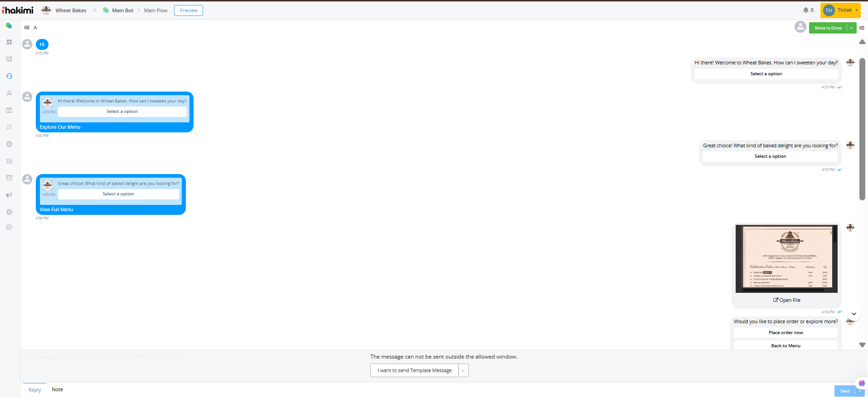This screenshot has width=868, height=398.
Task: Open the archive box sidebar icon
Action: [x=9, y=178]
